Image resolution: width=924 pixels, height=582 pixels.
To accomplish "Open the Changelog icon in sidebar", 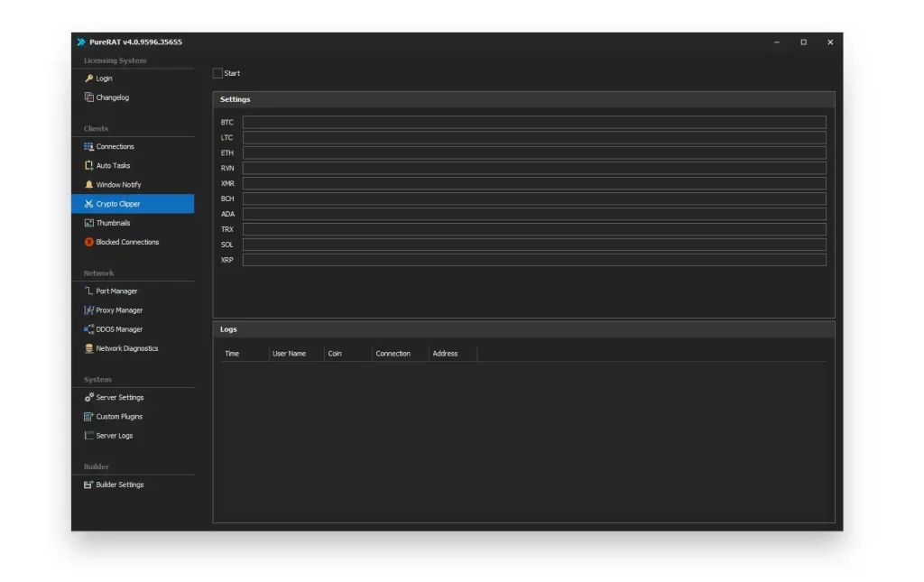I will [x=88, y=97].
